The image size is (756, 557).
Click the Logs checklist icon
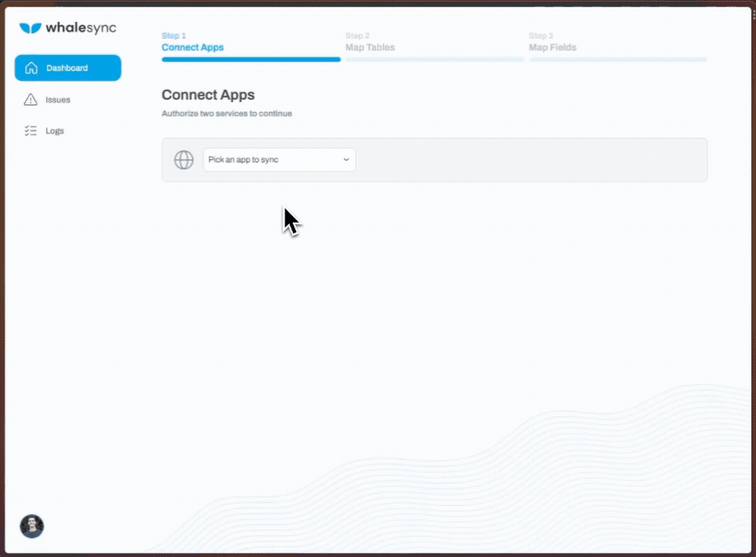(x=30, y=131)
